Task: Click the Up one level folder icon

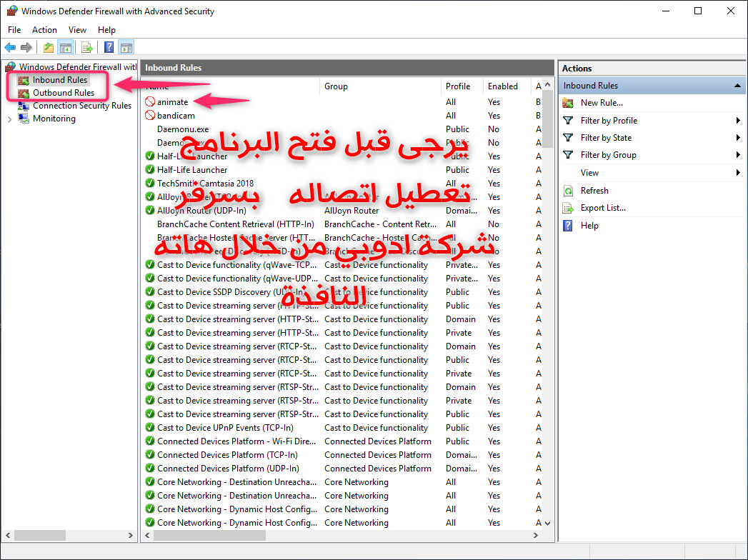Action: 48,48
